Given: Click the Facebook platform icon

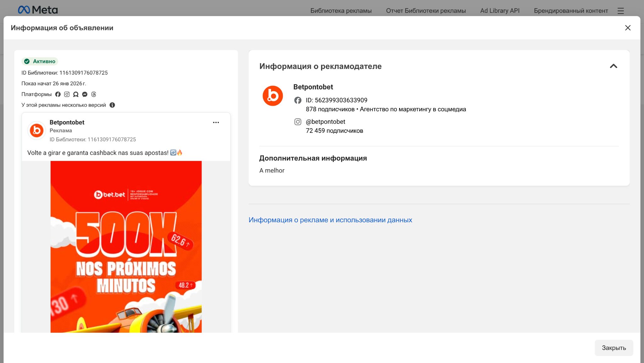Looking at the screenshot, I should coord(58,94).
